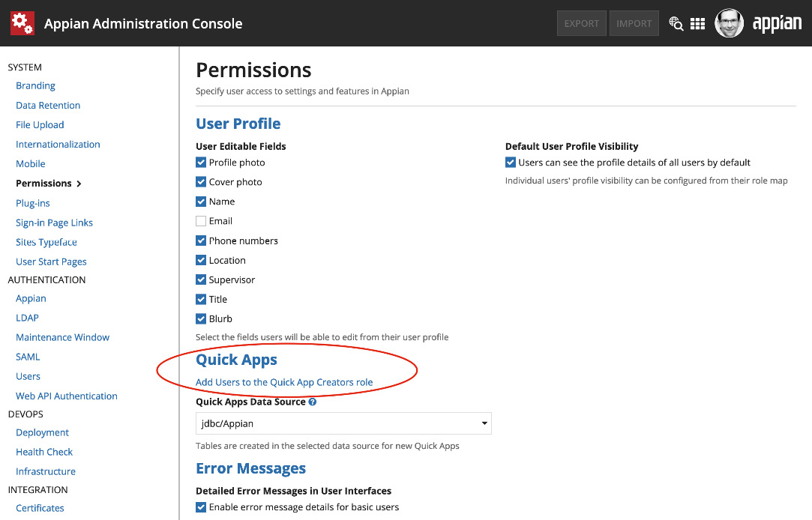Open SAML settings
Screen dimensions: 812x520
[28, 357]
